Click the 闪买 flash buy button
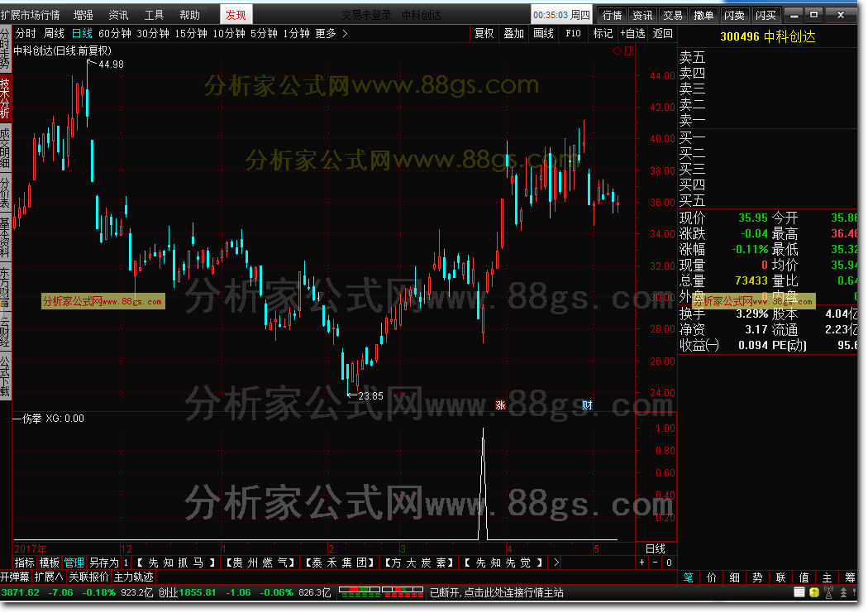The image size is (868, 613). (x=765, y=15)
